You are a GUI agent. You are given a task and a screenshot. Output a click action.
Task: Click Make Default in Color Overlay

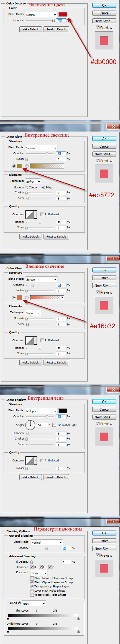(x=30, y=29)
